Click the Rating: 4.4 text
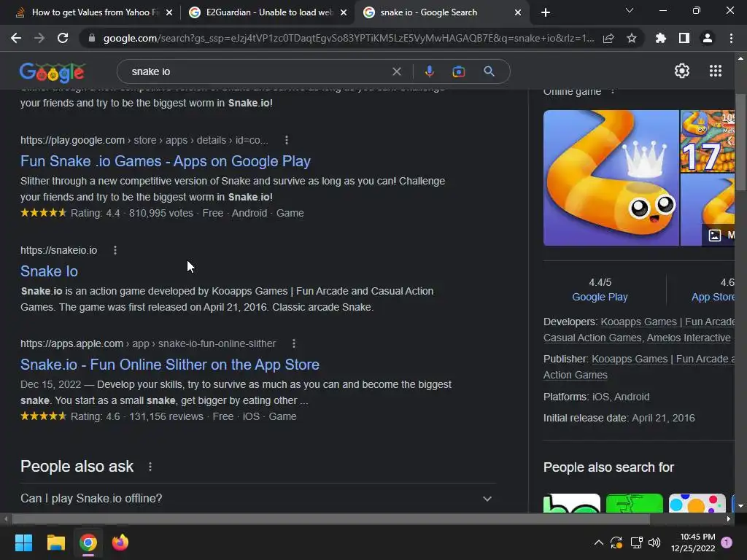 pos(96,213)
